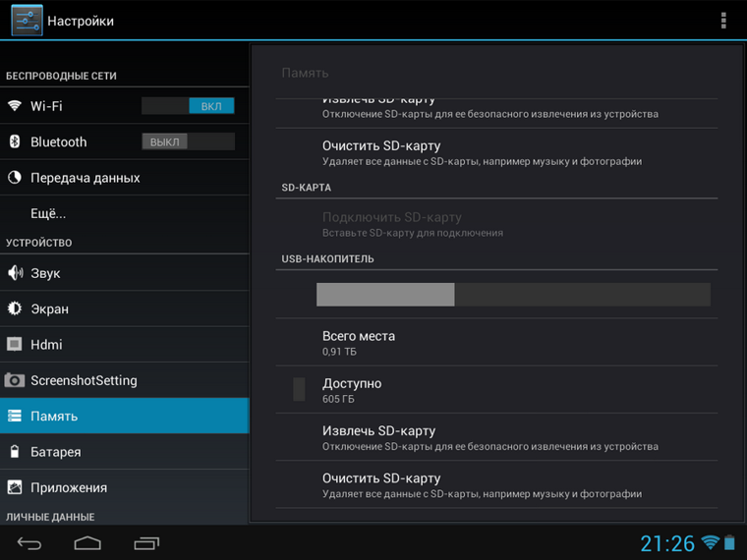The image size is (747, 560).
Task: Tap the Доступно color indicator square
Action: point(299,389)
